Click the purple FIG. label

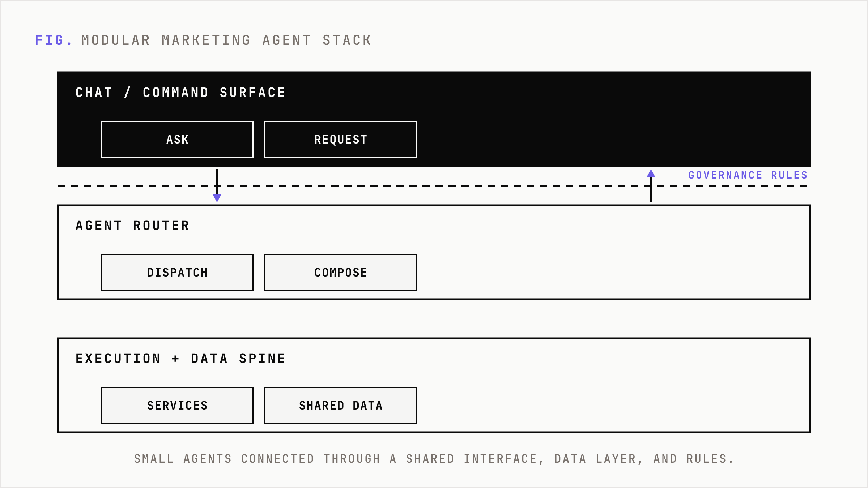click(x=54, y=40)
